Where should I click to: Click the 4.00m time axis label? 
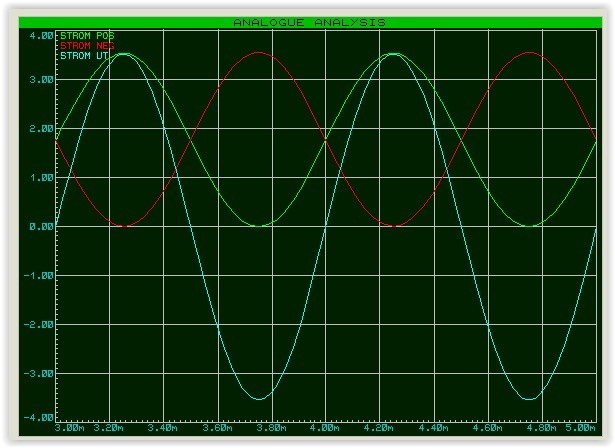325,428
